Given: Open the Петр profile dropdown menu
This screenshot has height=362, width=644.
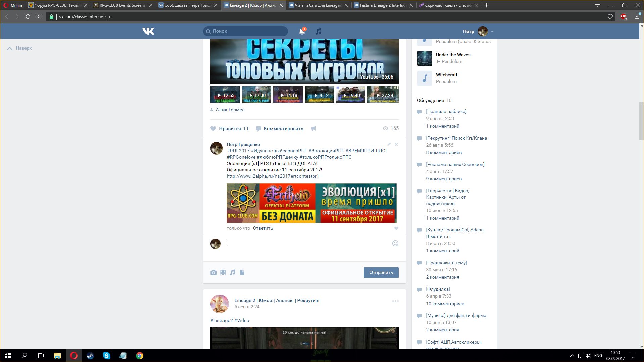Looking at the screenshot, I should [x=478, y=31].
